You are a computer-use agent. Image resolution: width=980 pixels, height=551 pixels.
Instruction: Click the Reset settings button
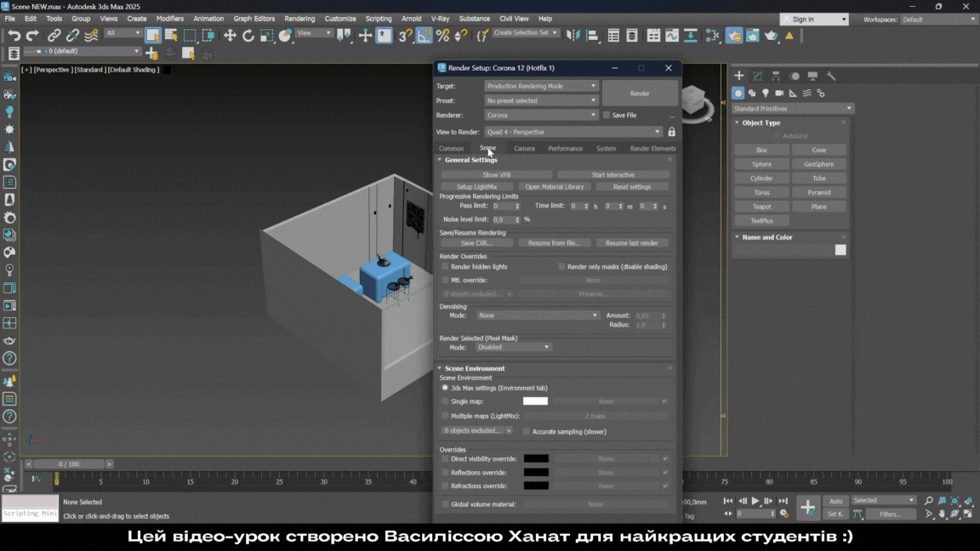[x=632, y=187]
